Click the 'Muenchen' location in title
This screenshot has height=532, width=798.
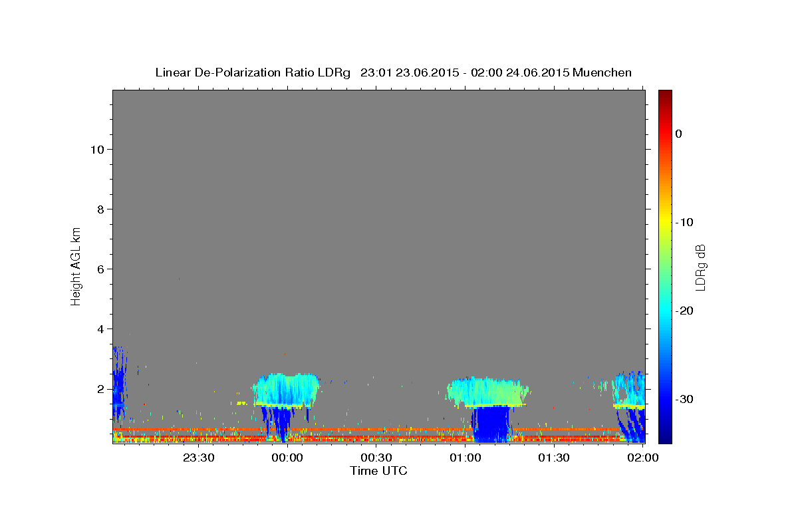(x=602, y=72)
